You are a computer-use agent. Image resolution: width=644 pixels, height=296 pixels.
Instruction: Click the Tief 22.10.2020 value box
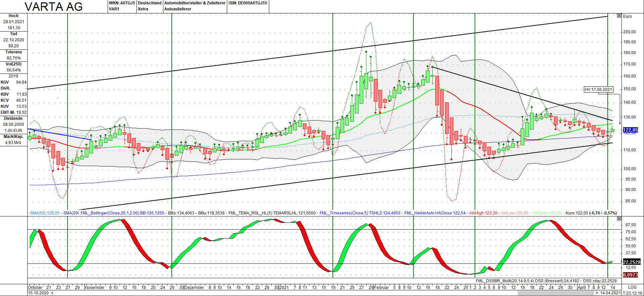coord(14,40)
